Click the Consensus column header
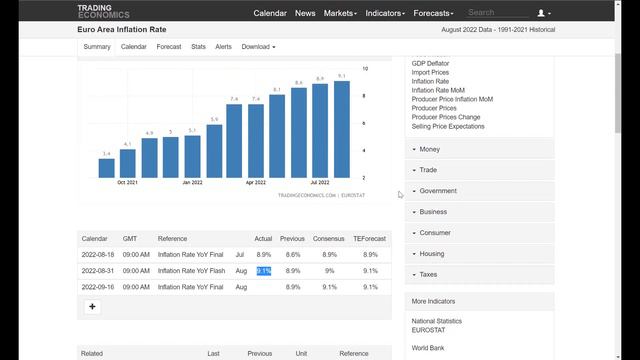Screen dimensions: 640x360 329,239
